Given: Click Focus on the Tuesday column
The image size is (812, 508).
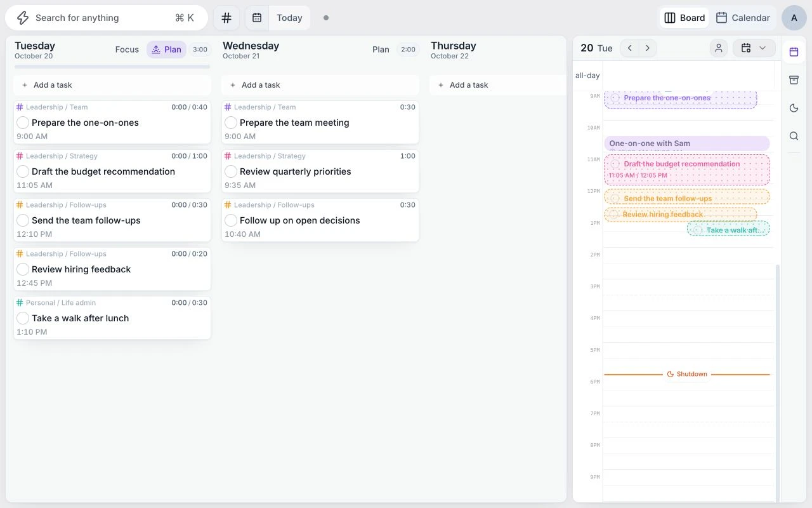Looking at the screenshot, I should [127, 50].
